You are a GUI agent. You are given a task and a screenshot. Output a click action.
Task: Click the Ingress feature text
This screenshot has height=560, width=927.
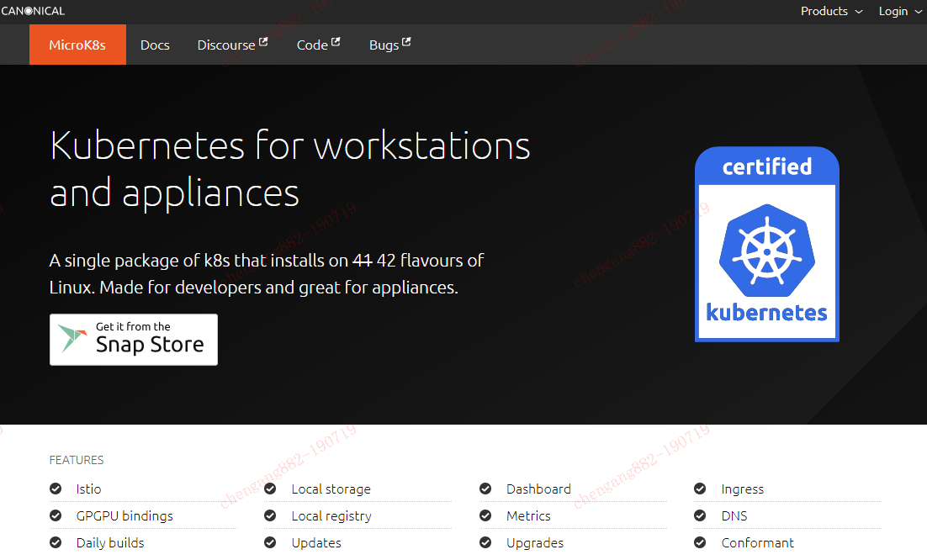click(743, 489)
